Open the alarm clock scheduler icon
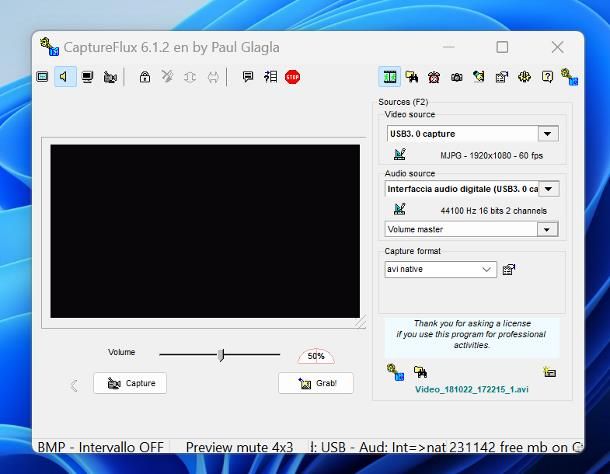Image resolution: width=610 pixels, height=474 pixels. (434, 77)
